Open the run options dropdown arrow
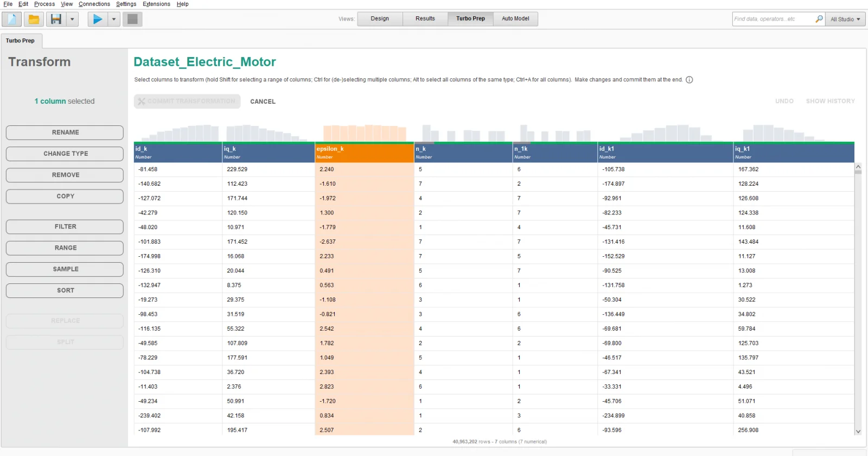Image resolution: width=868 pixels, height=456 pixels. pos(114,20)
